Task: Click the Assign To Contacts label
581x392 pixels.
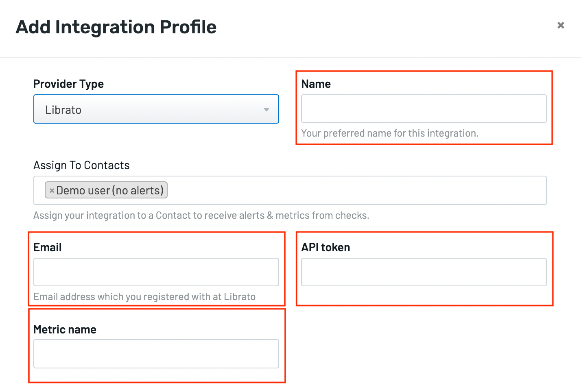Action: coord(81,165)
